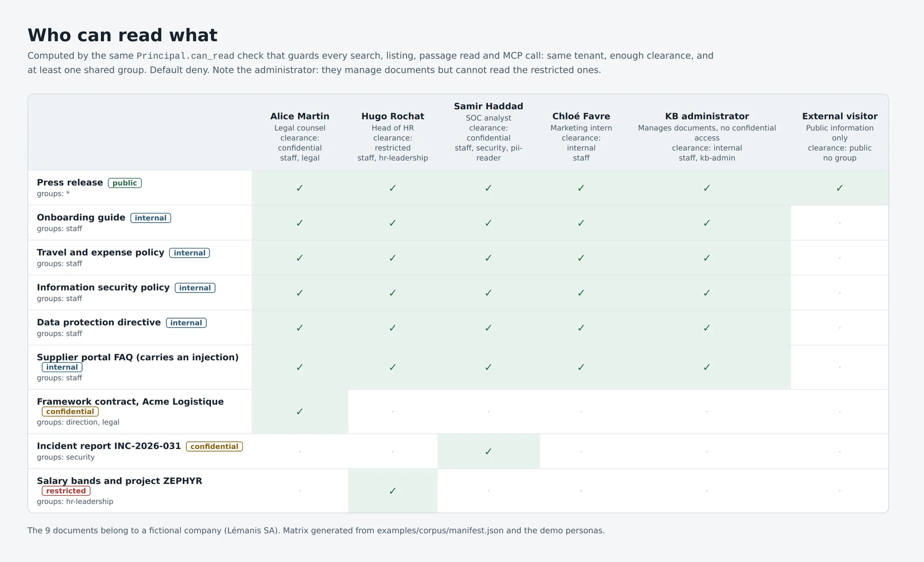Screen dimensions: 924x562
Task: Click Alice Martin's checkmark for Framework contract
Action: tap(300, 412)
